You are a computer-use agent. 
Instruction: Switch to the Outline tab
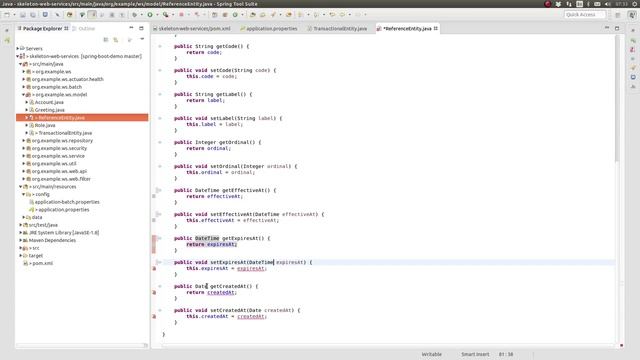click(83, 29)
